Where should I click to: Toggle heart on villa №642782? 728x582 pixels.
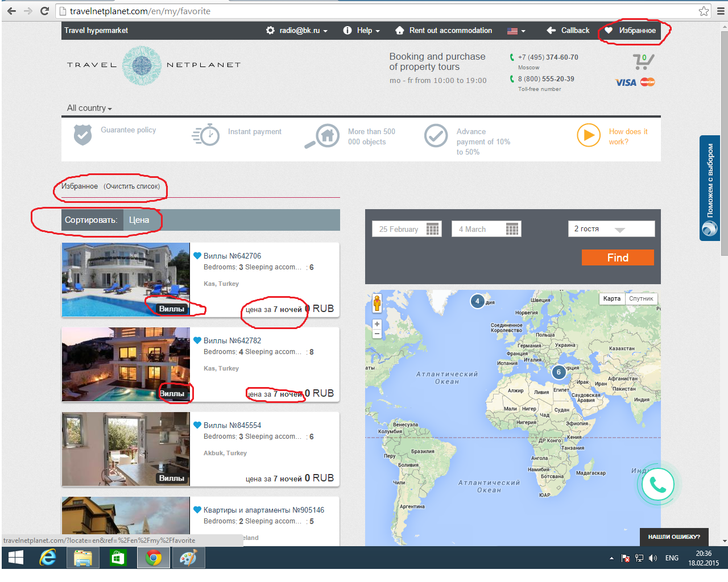pos(197,340)
